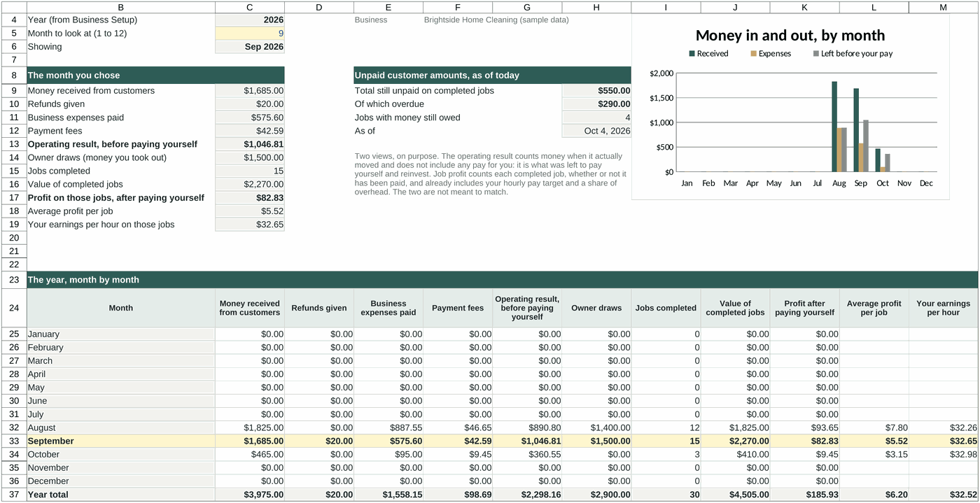Viewport: 980px width, 503px height.
Task: Click October value of completed jobs $410.00
Action: point(735,455)
